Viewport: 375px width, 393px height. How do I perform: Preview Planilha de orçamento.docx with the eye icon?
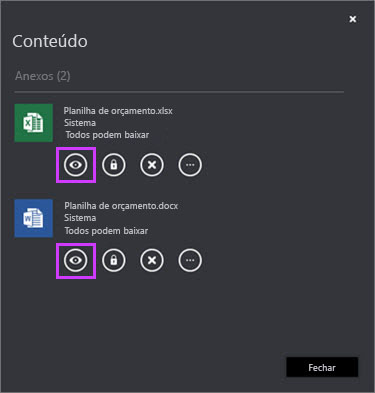[76, 260]
